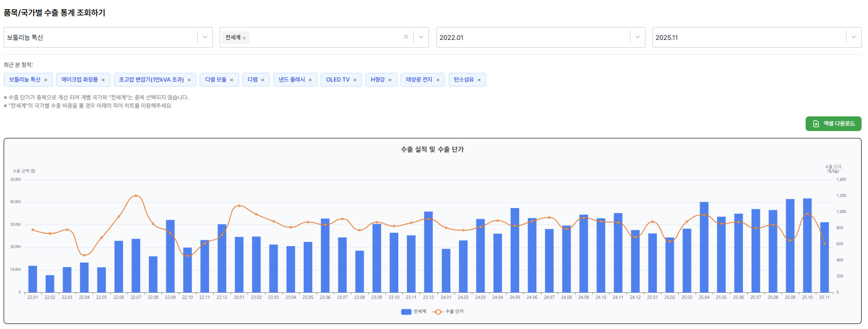Click the 엑셀 다운로드 button

pos(833,124)
